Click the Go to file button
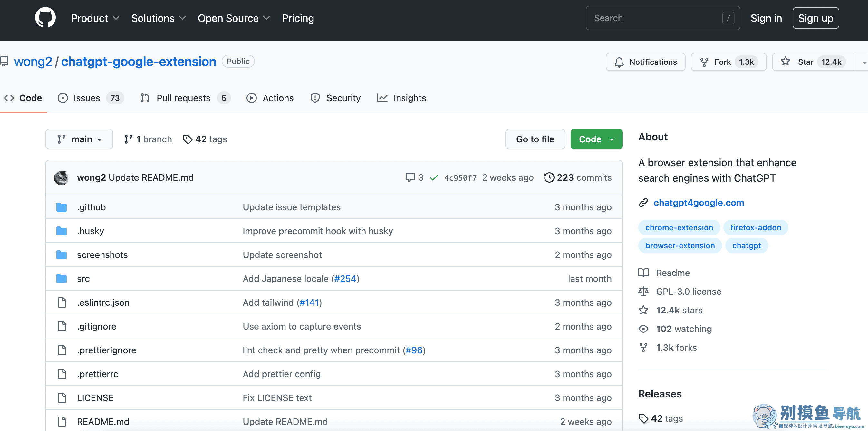The image size is (868, 431). point(535,139)
